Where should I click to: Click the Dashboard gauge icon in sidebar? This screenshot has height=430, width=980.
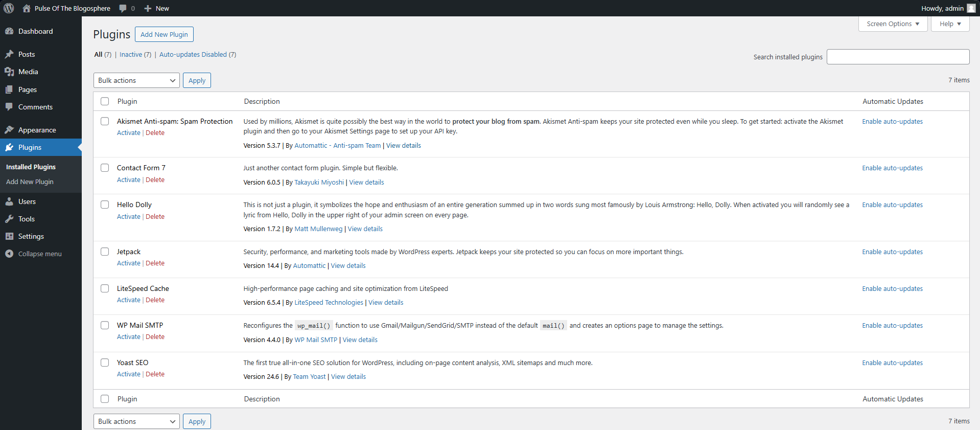pyautogui.click(x=9, y=31)
